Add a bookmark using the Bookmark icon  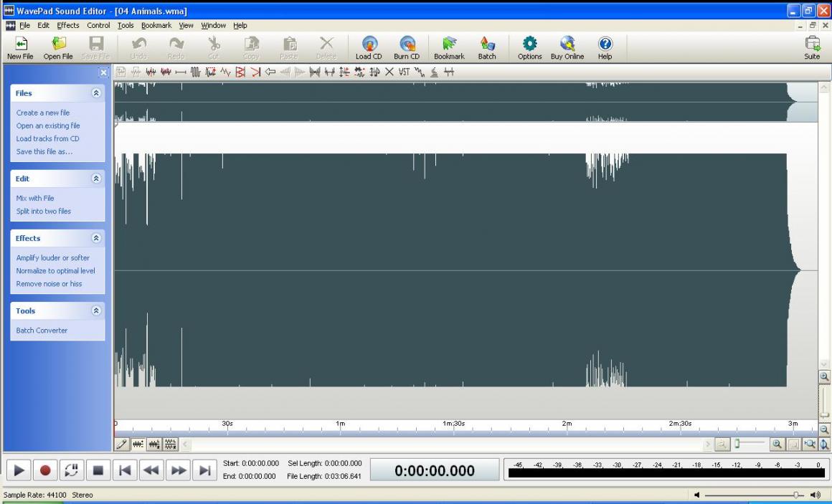pos(449,44)
